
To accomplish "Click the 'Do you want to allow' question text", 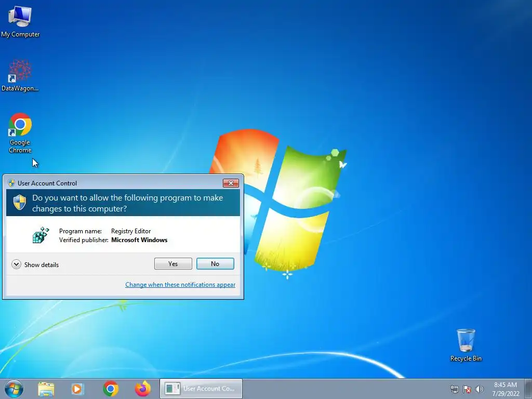I will click(128, 203).
